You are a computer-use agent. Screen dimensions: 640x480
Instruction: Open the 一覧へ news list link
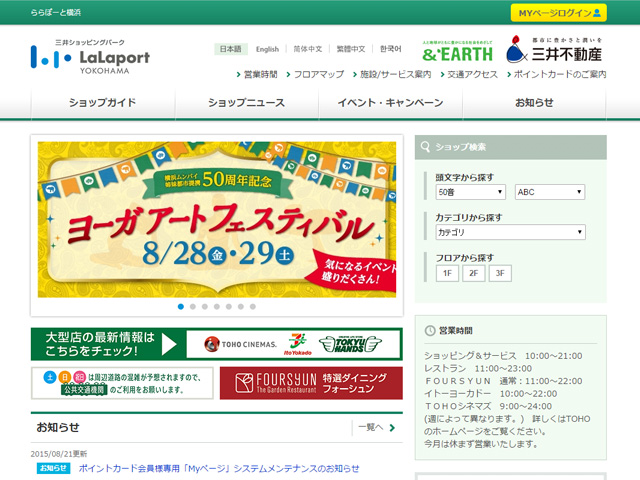point(377,427)
